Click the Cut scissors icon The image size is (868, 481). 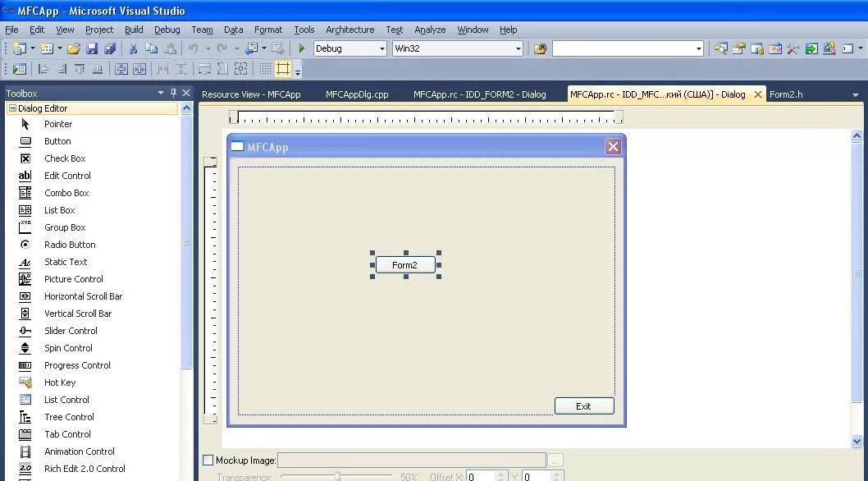pos(133,48)
